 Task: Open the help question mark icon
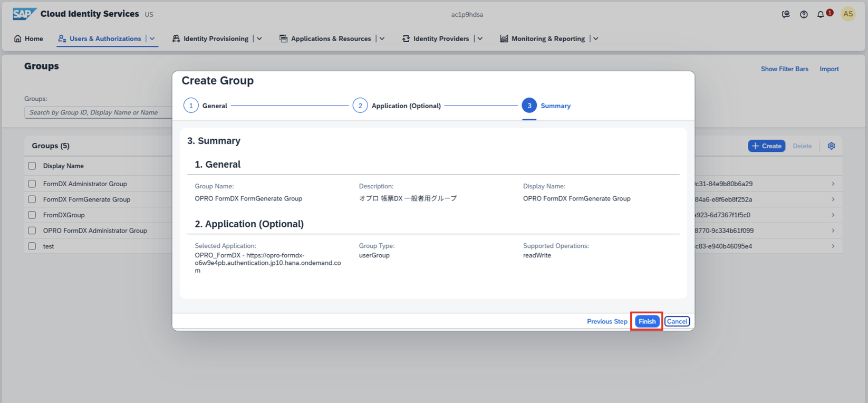[804, 15]
